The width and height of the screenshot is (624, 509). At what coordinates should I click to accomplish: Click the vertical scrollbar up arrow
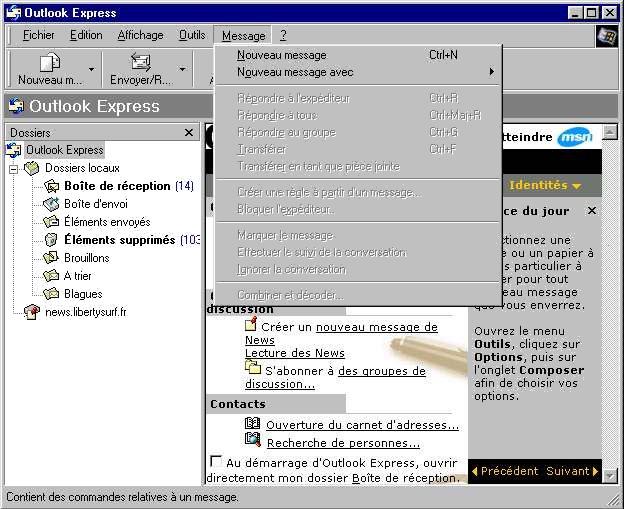click(x=610, y=131)
